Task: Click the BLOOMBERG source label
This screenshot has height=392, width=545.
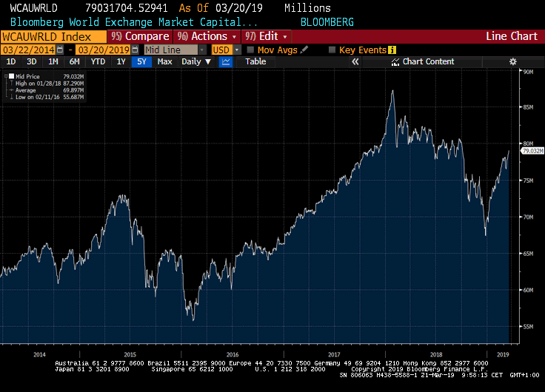Action: (x=327, y=22)
